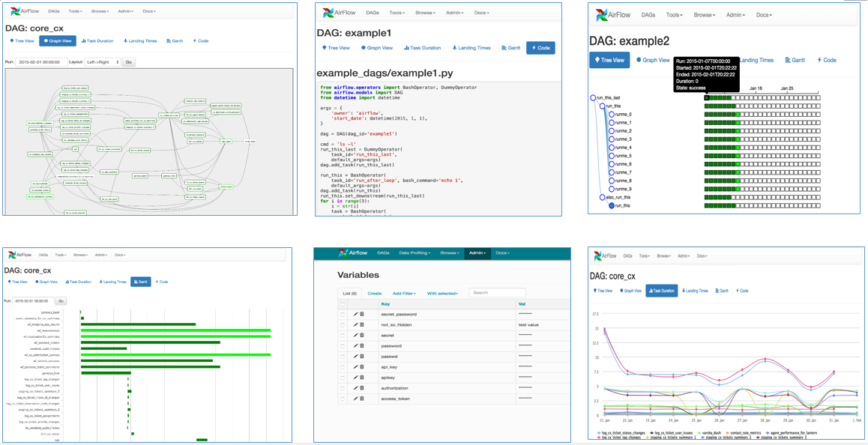Edit the secret_password variable with pencil icon
This screenshot has width=868, height=445.
[356, 314]
